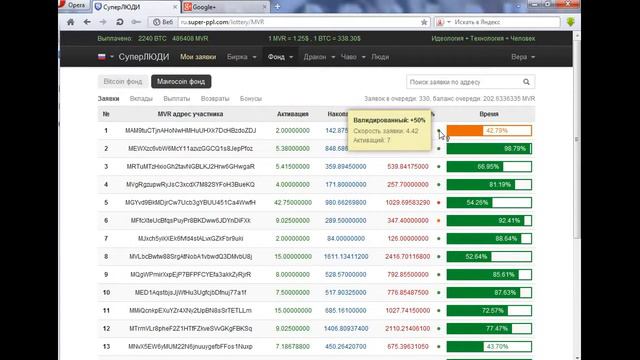Image resolution: width=640 pixels, height=360 pixels.
Task: Switch to the Вклады tab
Action: (x=141, y=99)
